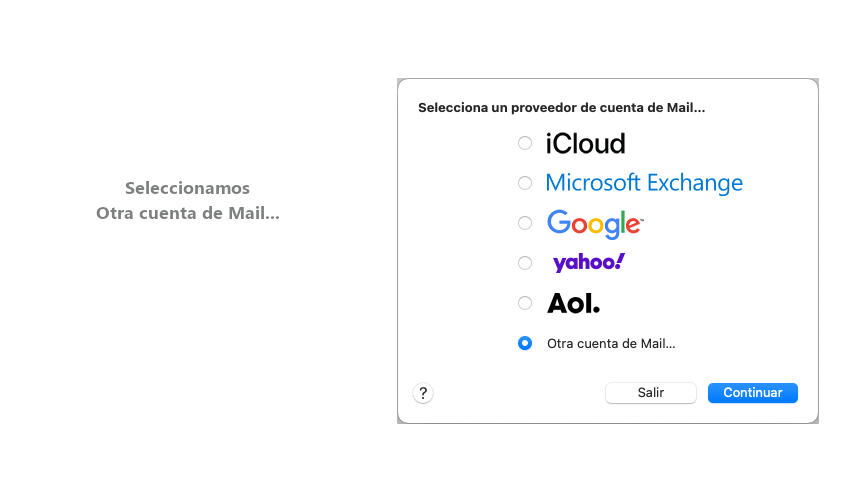Click the Aol. logo
This screenshot has width=850, height=500.
click(573, 303)
